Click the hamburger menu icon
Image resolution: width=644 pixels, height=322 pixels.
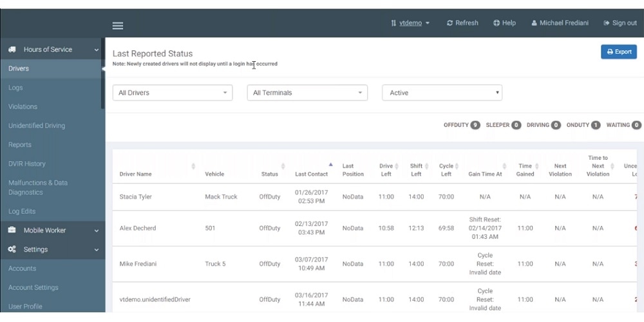tap(118, 26)
